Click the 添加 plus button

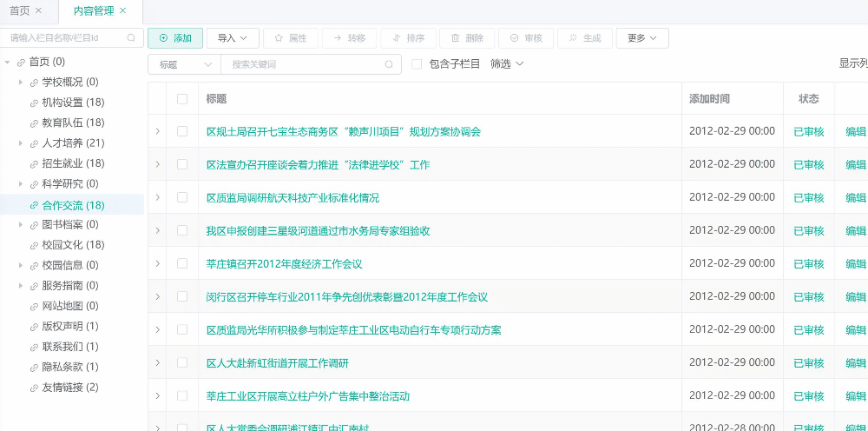(175, 38)
